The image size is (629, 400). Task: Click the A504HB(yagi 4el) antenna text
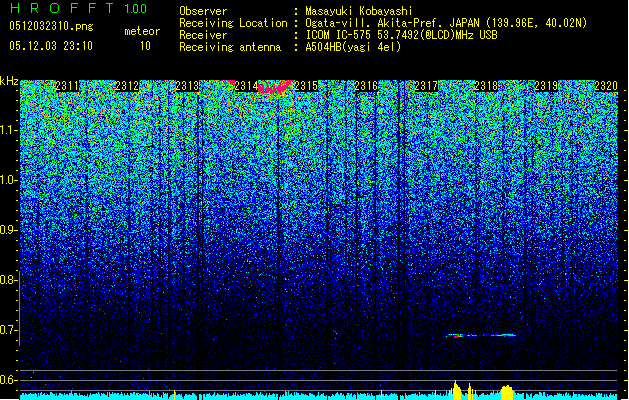(x=353, y=47)
